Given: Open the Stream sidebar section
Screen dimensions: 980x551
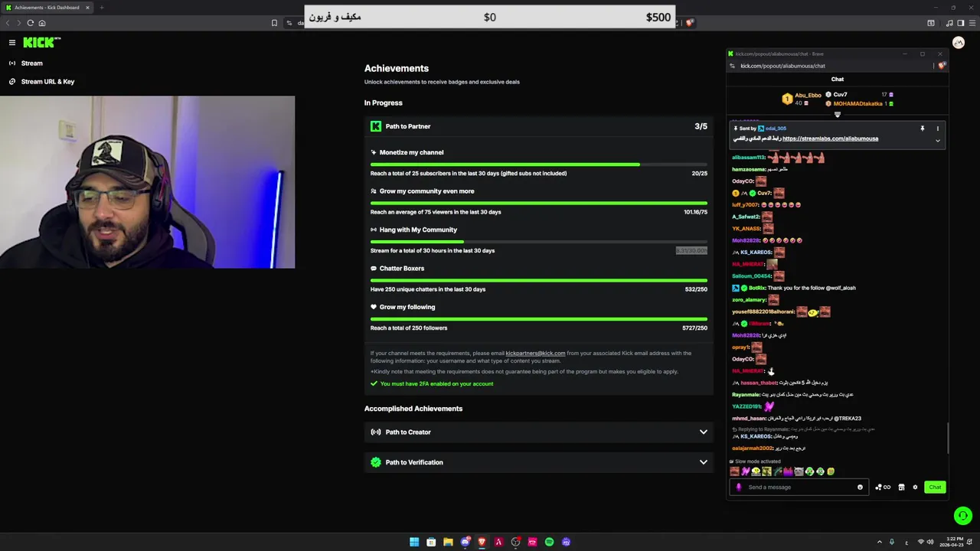Looking at the screenshot, I should (x=32, y=64).
